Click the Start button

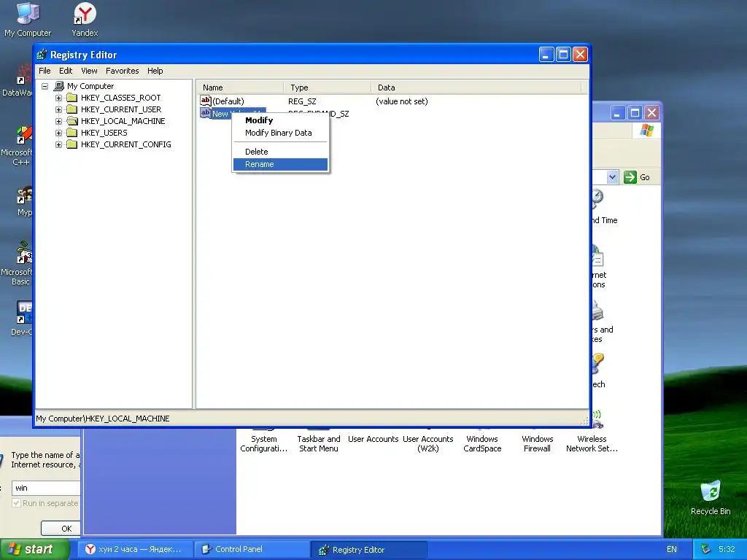34,549
